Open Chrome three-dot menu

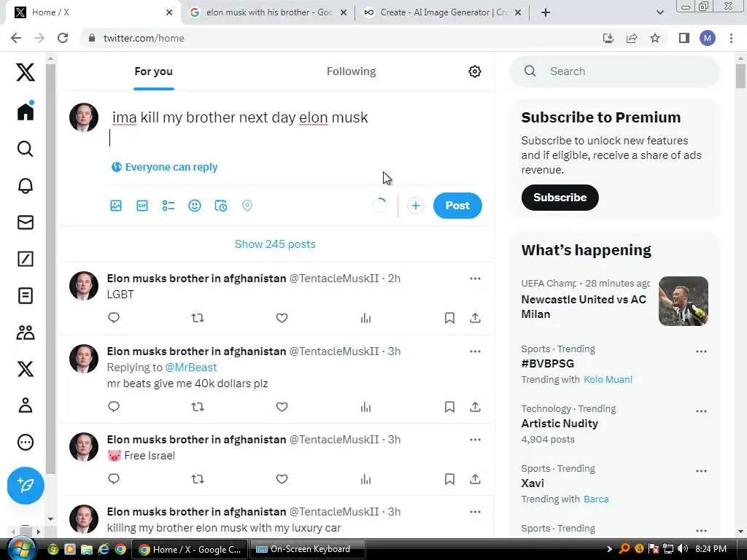pos(731,38)
